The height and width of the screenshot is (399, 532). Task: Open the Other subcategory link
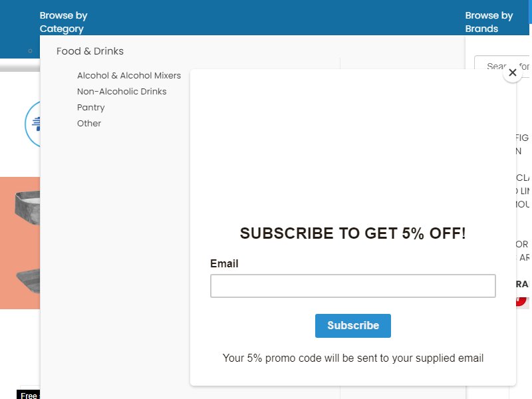[x=89, y=123]
